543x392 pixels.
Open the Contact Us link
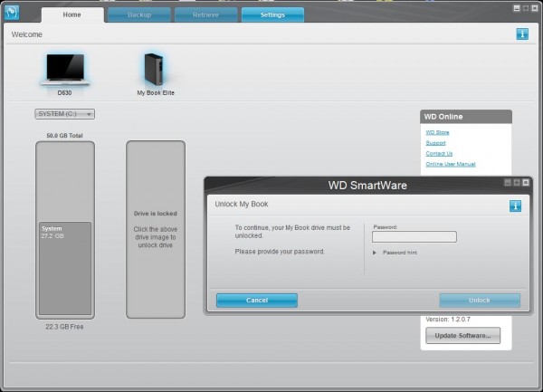[439, 153]
